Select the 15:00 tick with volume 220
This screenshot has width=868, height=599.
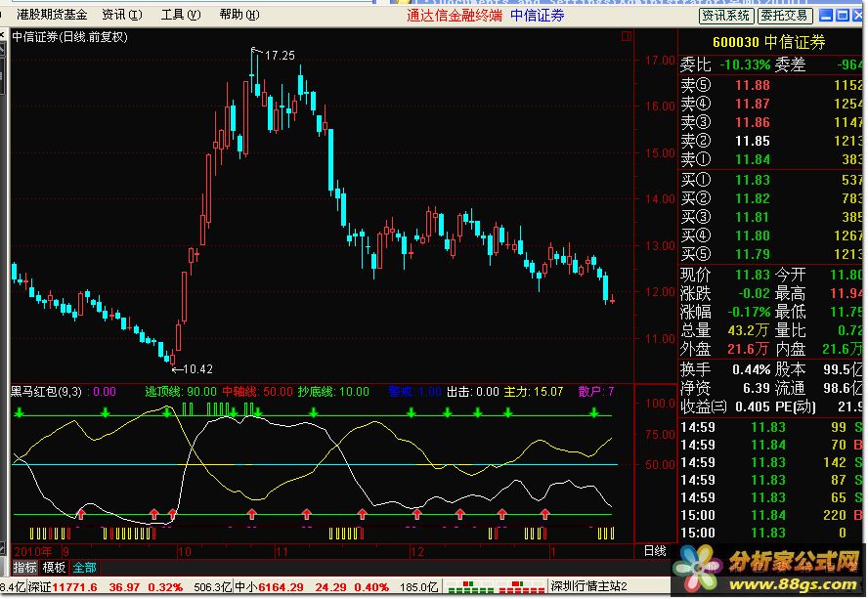coord(770,515)
